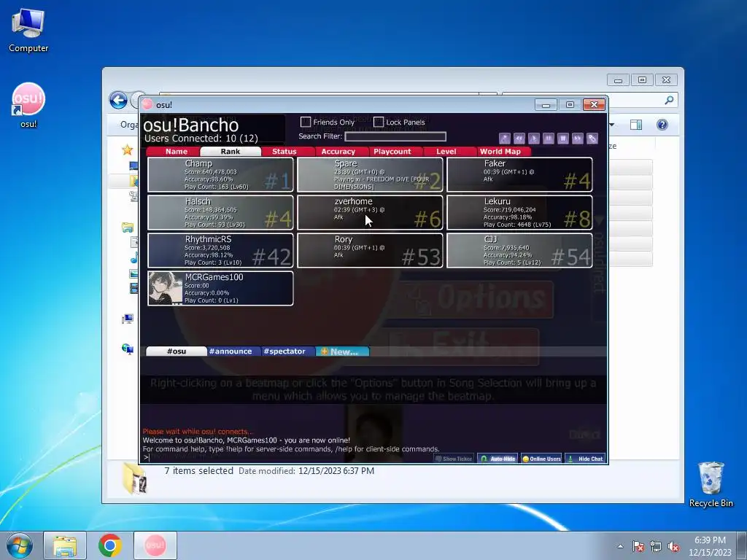Click the jukebox play button
The height and width of the screenshot is (560, 747).
[x=533, y=139]
